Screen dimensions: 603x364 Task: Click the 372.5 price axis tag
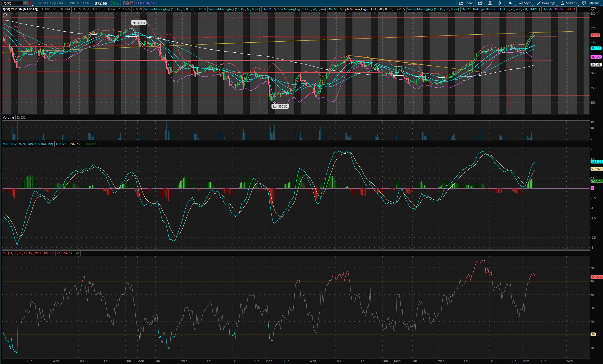(595, 35)
